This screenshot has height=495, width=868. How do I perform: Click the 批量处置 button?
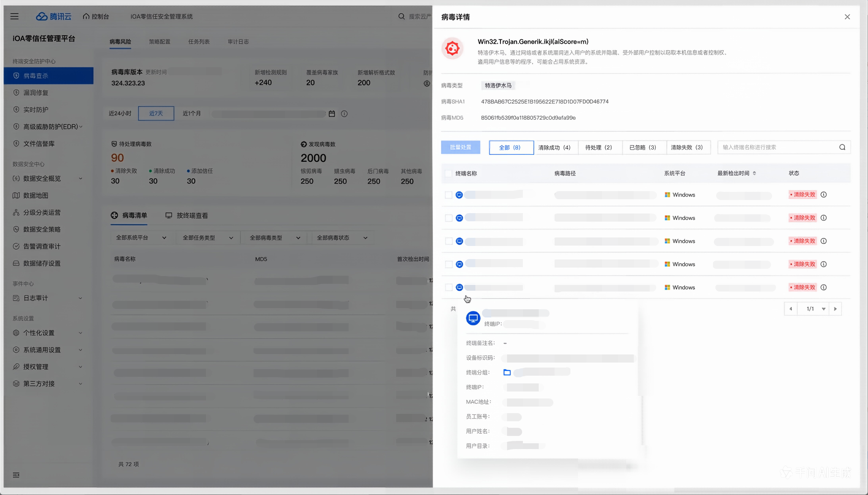pyautogui.click(x=460, y=147)
